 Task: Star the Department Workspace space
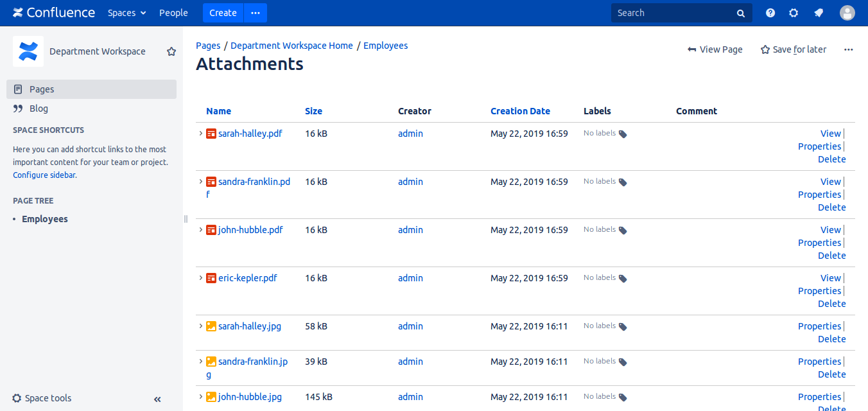click(171, 51)
